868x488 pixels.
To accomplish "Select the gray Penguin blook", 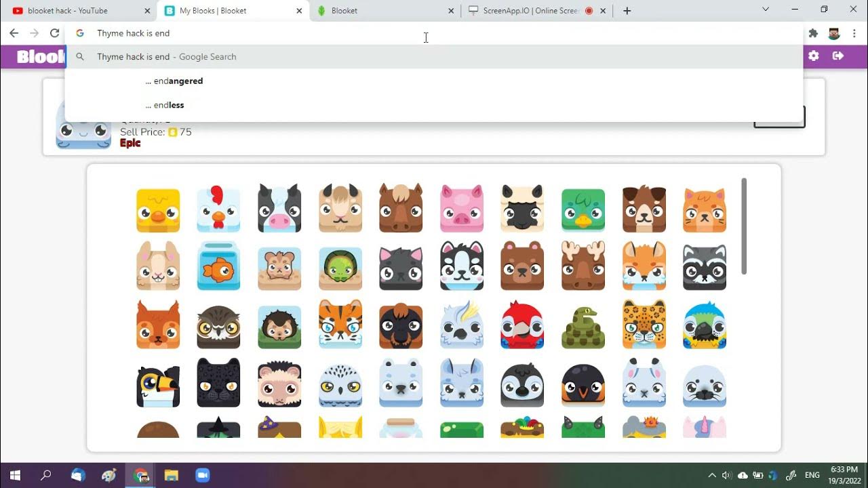I will click(522, 385).
